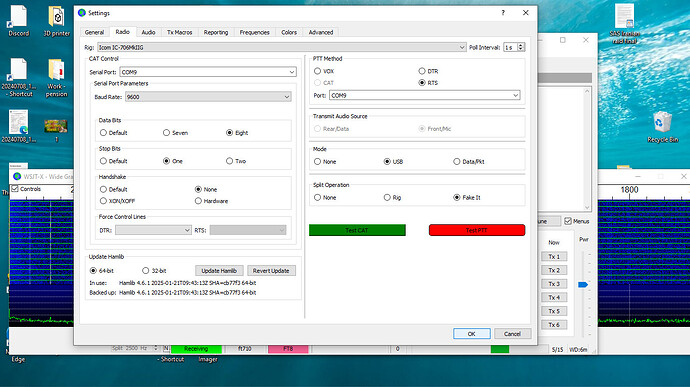The width and height of the screenshot is (690, 387).
Task: Click the Update Hamlib button
Action: [219, 271]
